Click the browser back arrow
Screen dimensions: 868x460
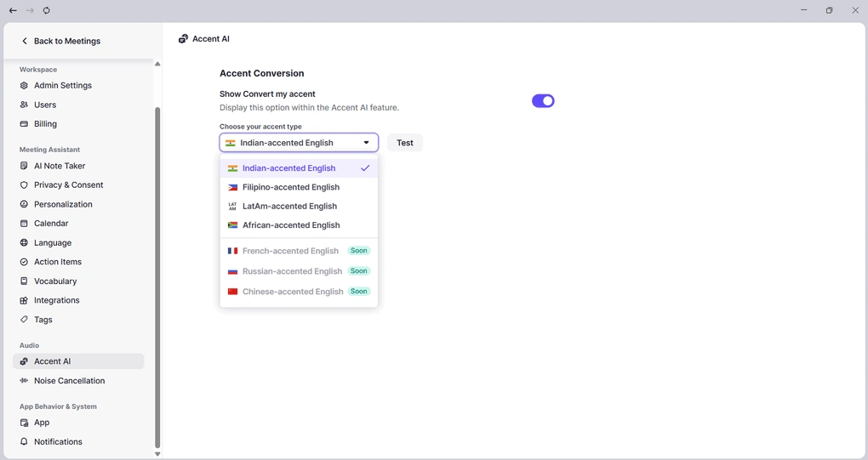point(13,10)
